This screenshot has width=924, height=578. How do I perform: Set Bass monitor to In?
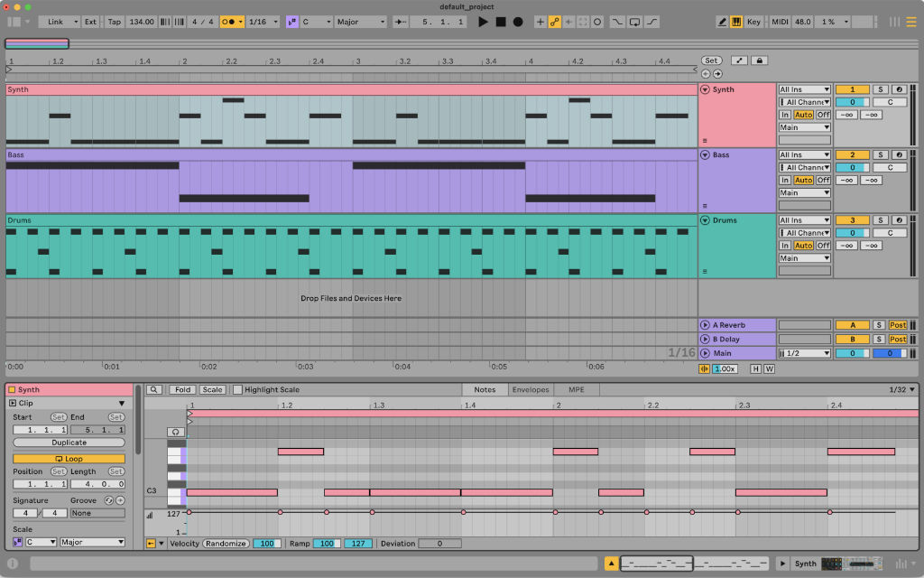pyautogui.click(x=784, y=180)
